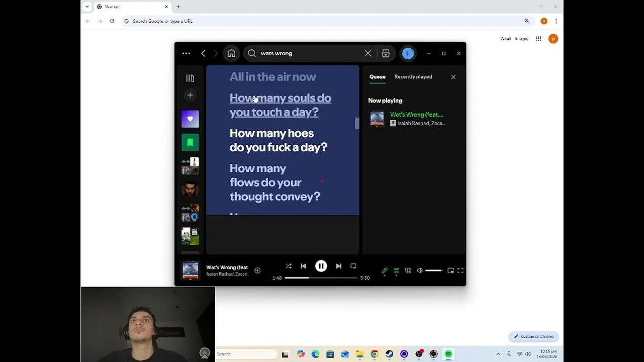Go back in Spotify navigation
Image resolution: width=644 pixels, height=362 pixels.
point(203,53)
